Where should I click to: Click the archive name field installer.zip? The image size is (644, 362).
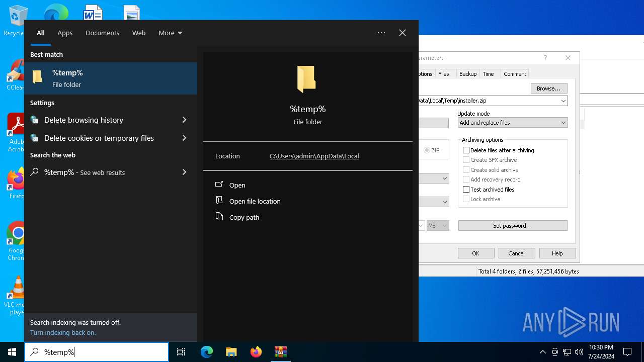(x=493, y=101)
